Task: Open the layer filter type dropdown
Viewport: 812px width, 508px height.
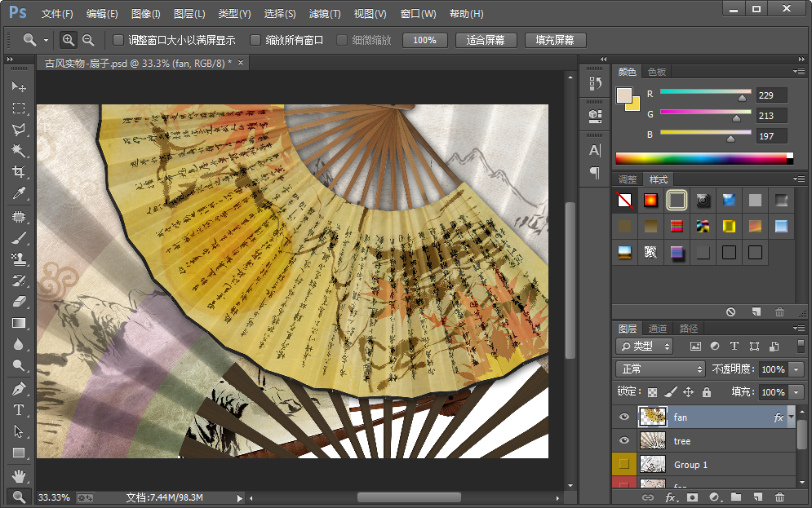Action: 645,347
